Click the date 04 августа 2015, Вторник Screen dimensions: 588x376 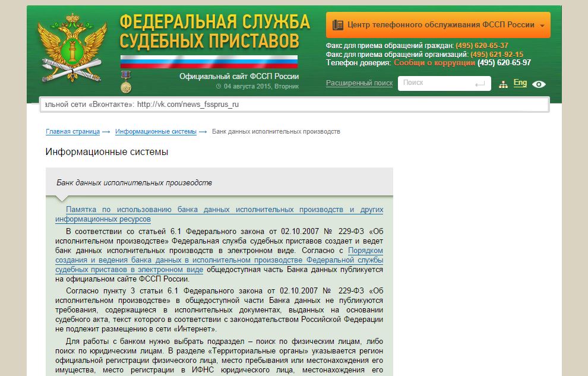(x=261, y=87)
